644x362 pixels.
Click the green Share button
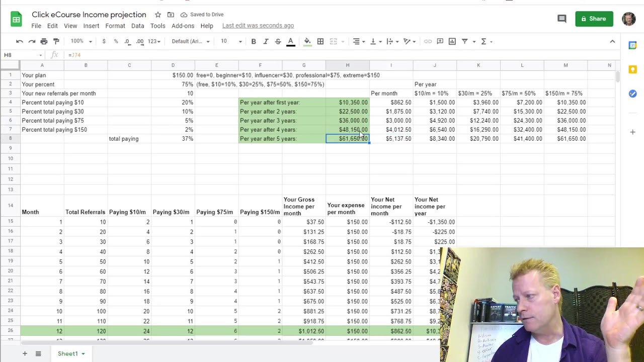click(x=594, y=19)
